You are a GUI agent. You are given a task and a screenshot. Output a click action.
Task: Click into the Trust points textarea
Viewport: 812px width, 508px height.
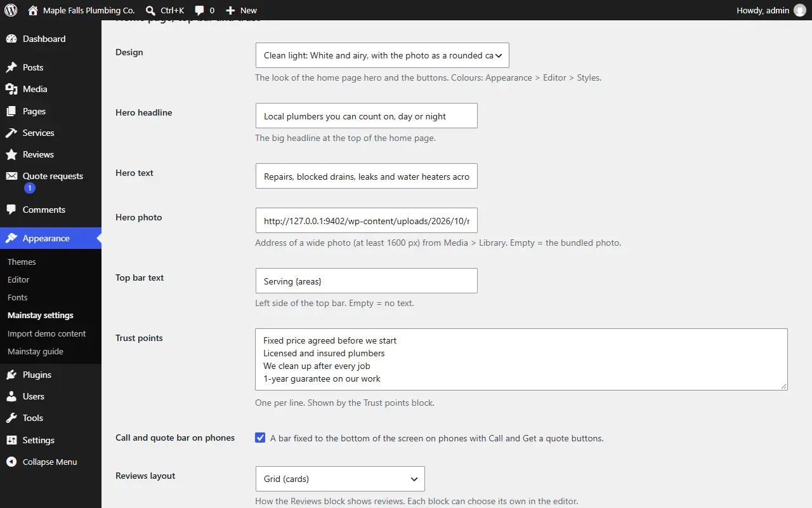tap(521, 359)
